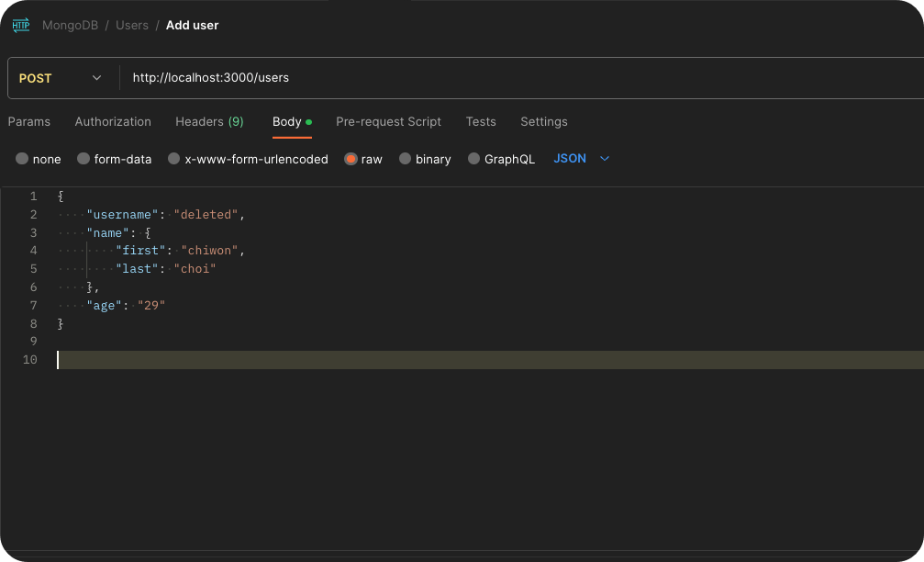Click the "deleted" value in editor

(x=206, y=215)
